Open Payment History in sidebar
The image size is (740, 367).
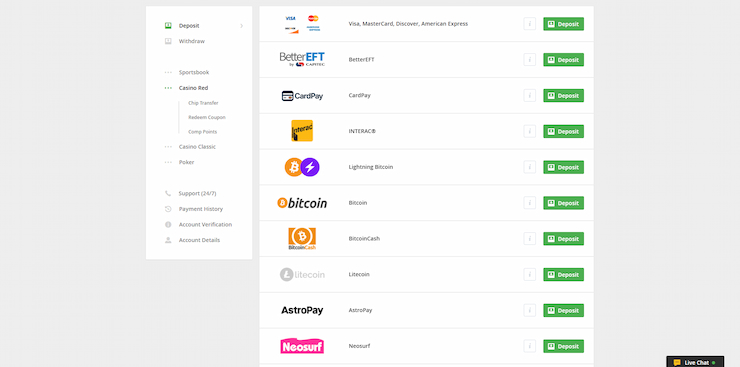pyautogui.click(x=201, y=209)
